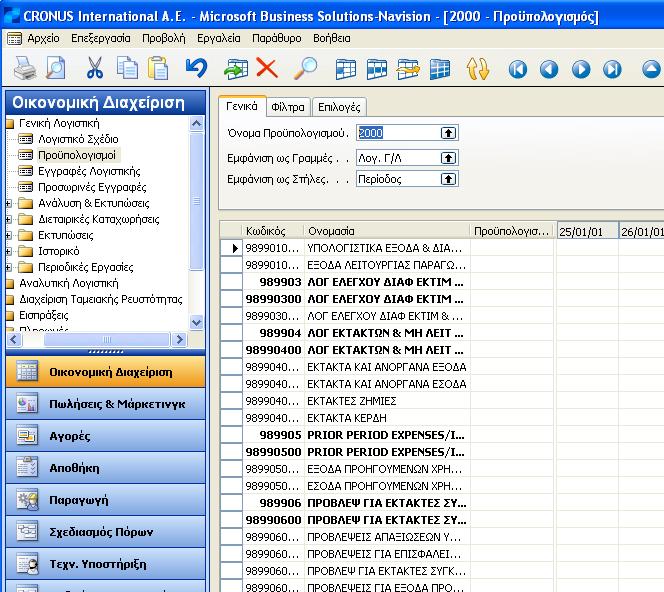Click the 25/01/01 column header
The width and height of the screenshot is (664, 592).
click(587, 232)
